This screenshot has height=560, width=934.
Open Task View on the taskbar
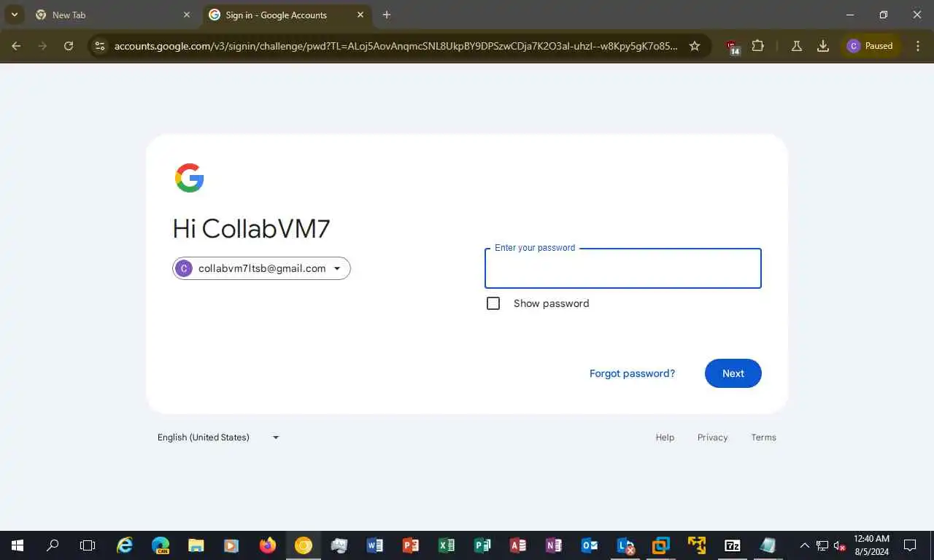point(88,545)
